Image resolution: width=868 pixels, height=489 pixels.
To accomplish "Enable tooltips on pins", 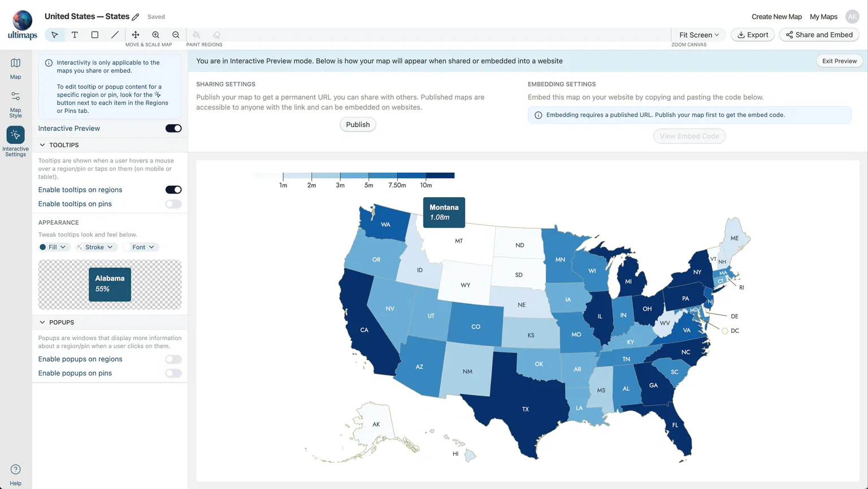I will [173, 204].
